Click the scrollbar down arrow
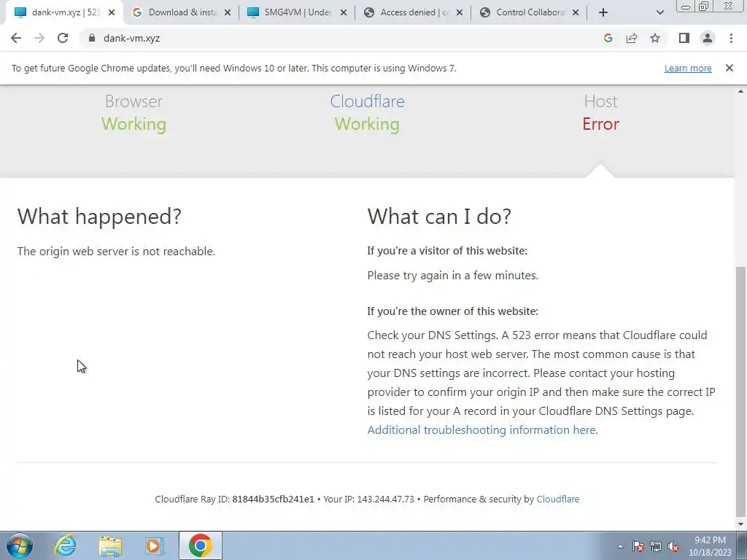 (741, 524)
